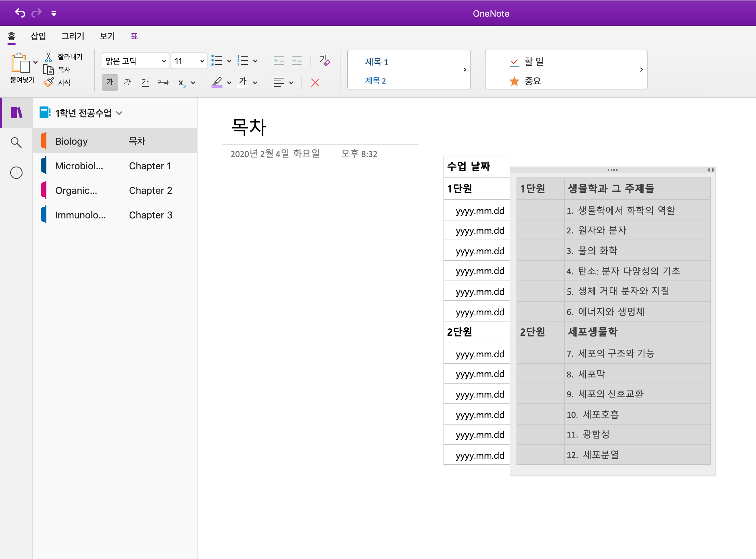Screen dimensions: 756x559
Task: Toggle bold formatting button
Action: pyautogui.click(x=110, y=82)
